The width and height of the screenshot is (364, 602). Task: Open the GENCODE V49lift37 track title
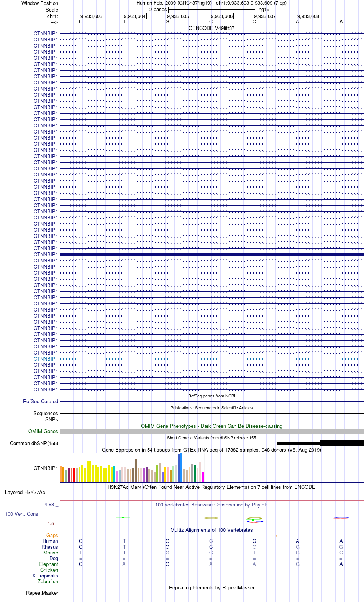[212, 28]
